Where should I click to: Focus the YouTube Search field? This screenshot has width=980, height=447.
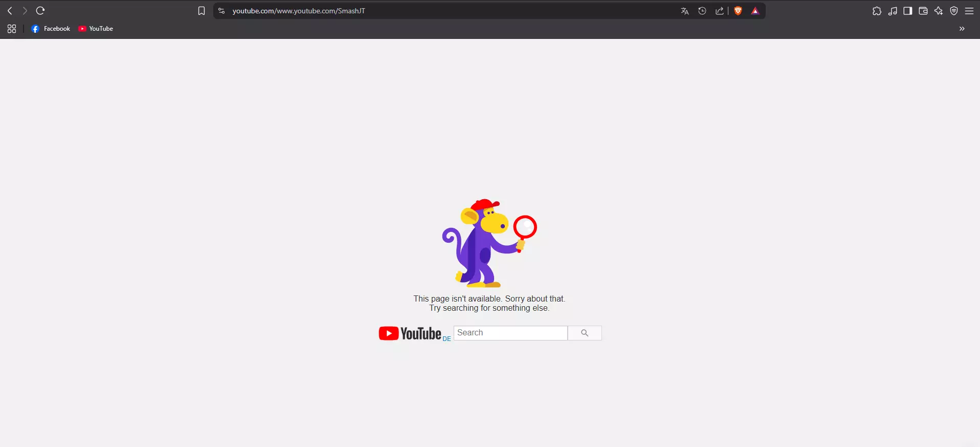tap(510, 333)
